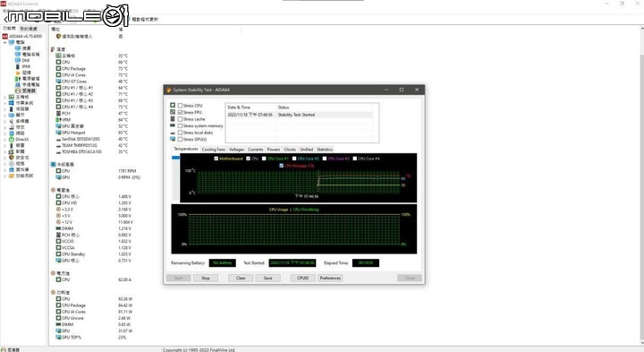Click the GPU Hotspot sensor icon
644x352 pixels.
58,133
